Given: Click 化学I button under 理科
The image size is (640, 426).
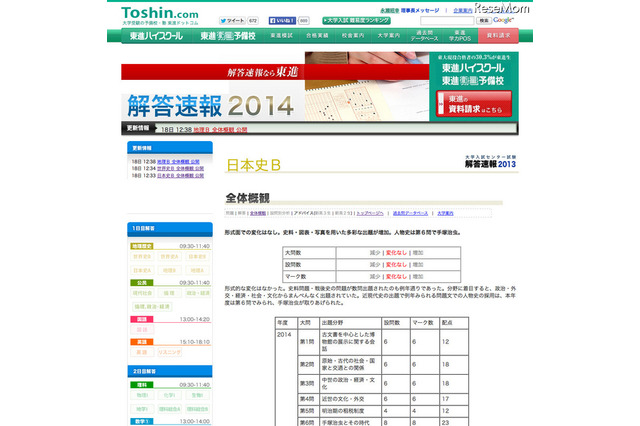Looking at the screenshot, I should click(169, 395).
